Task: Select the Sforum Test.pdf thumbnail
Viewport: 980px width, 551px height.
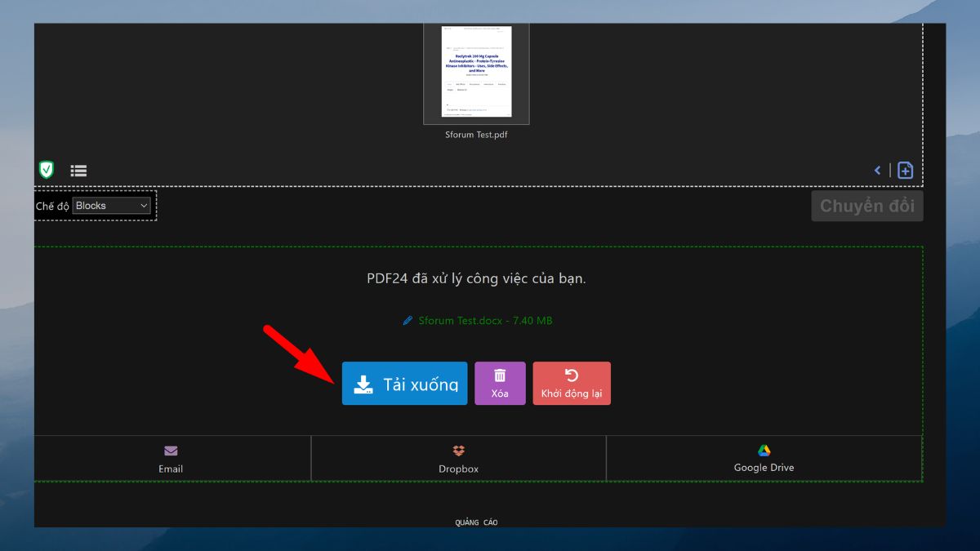Action: (x=476, y=74)
